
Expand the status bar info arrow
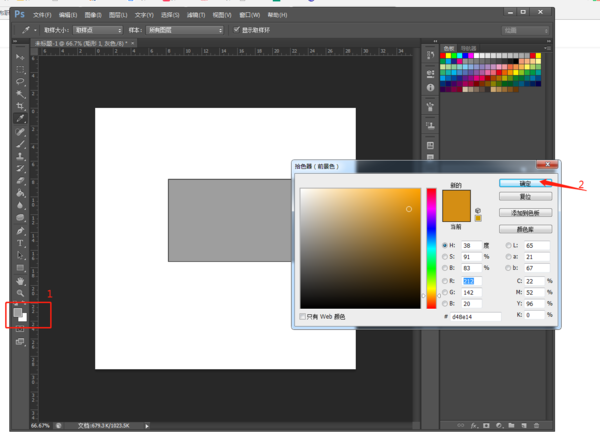[x=147, y=426]
